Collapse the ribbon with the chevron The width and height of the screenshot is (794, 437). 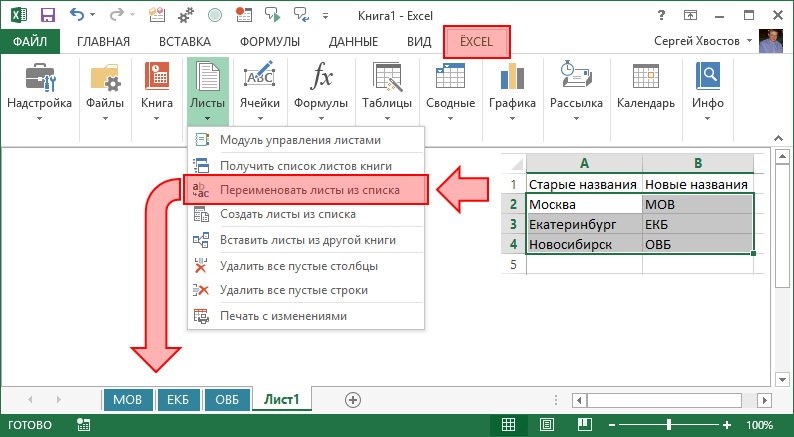778,138
